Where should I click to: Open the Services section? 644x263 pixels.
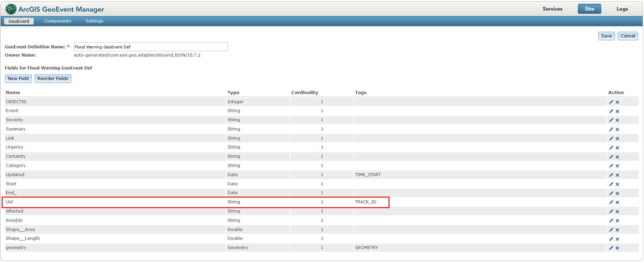[553, 9]
